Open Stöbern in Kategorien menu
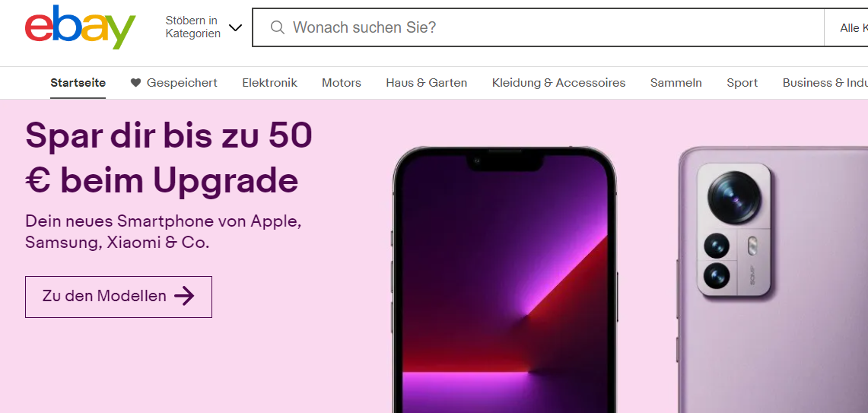 click(203, 27)
